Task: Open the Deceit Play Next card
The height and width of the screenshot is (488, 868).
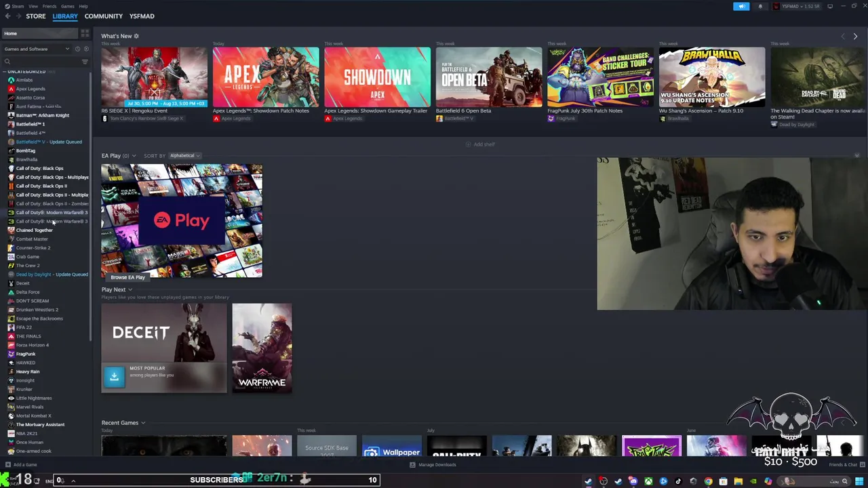Action: point(164,348)
